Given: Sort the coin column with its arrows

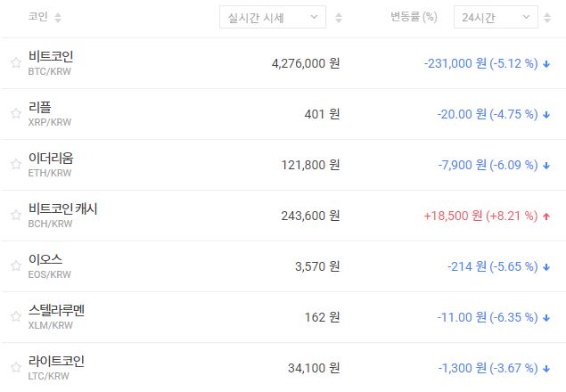Looking at the screenshot, I should click(x=58, y=18).
